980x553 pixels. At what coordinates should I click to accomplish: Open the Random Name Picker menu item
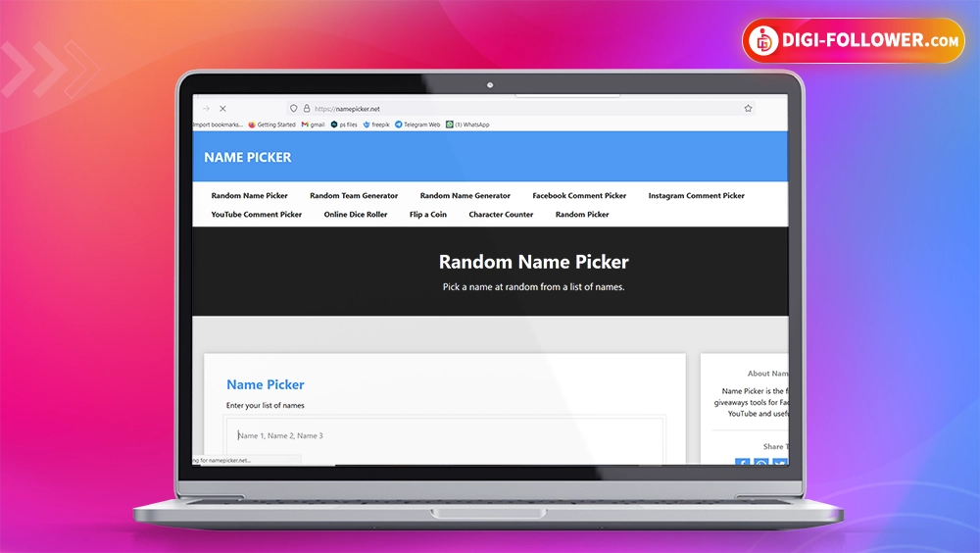249,195
